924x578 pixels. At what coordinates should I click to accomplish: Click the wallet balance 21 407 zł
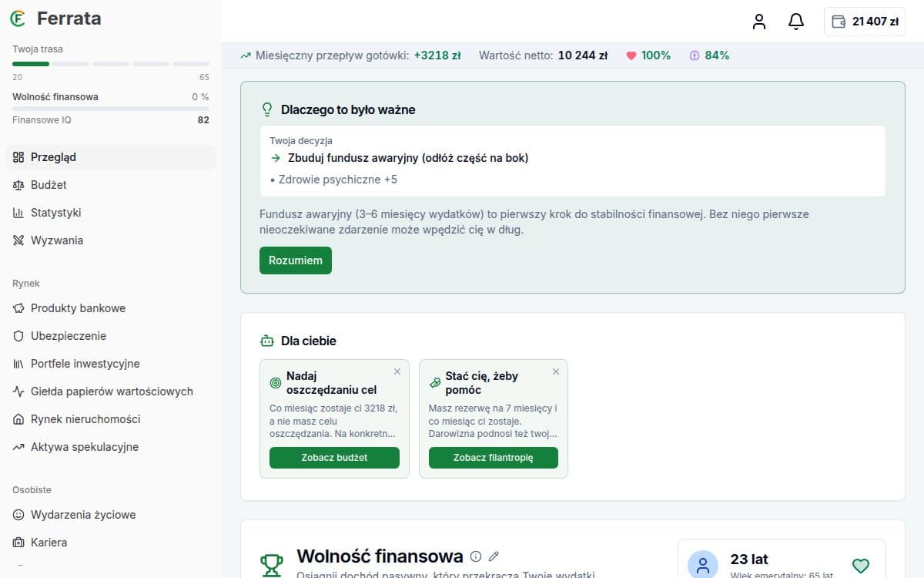(865, 22)
